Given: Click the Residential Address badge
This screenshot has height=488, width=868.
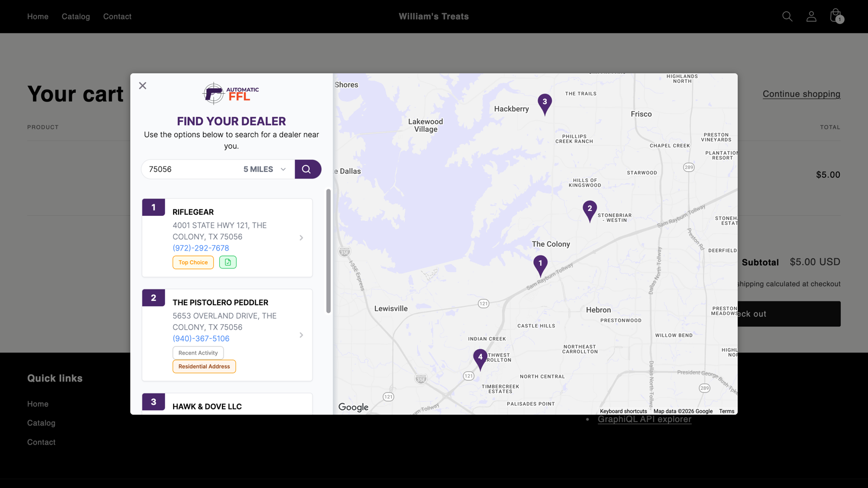Looking at the screenshot, I should (x=204, y=367).
